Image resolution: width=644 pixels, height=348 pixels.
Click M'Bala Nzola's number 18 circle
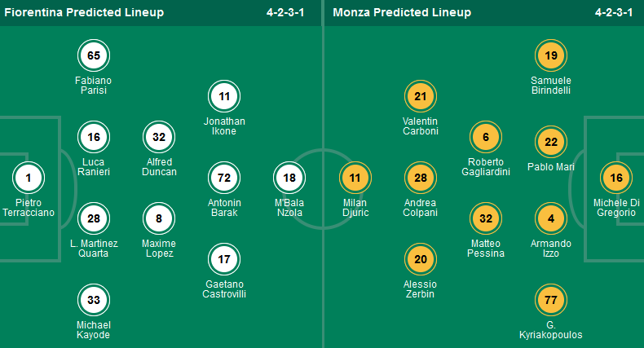pyautogui.click(x=289, y=178)
